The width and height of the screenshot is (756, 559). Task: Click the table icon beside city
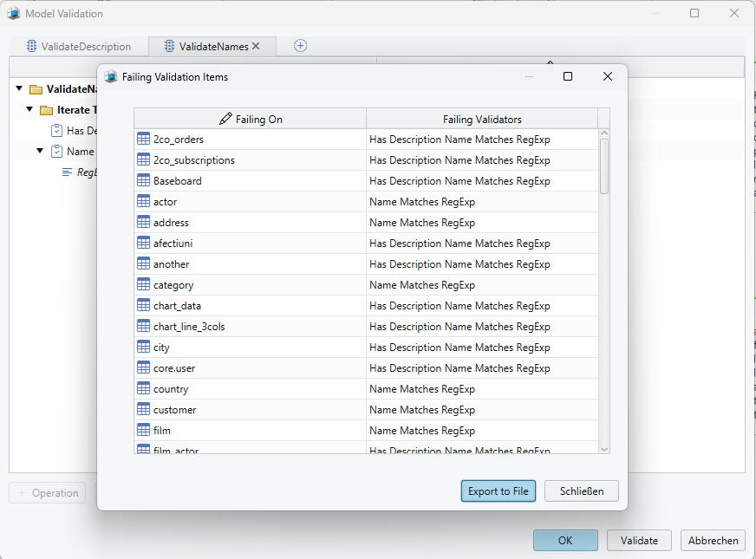(x=143, y=347)
